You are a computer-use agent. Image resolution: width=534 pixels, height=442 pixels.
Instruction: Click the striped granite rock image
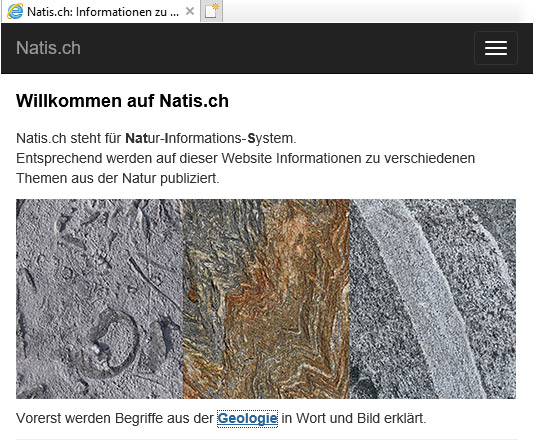[433, 299]
